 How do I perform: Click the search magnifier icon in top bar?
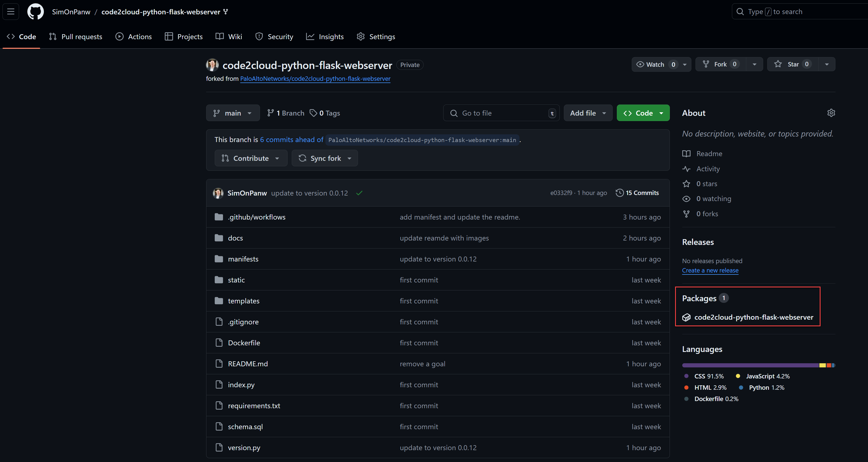coord(740,12)
